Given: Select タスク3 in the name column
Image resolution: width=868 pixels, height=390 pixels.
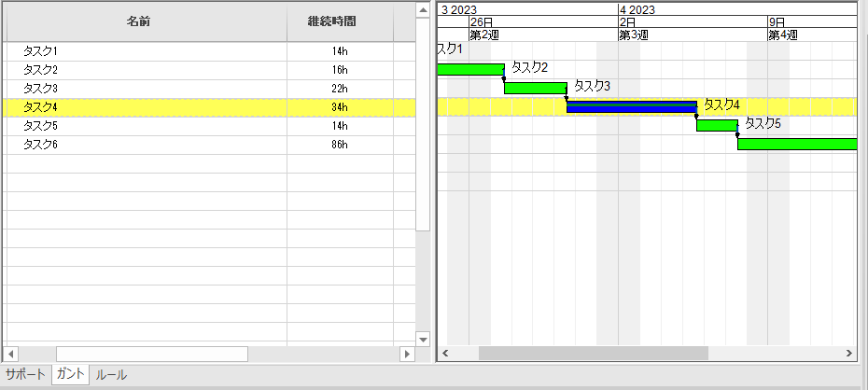Looking at the screenshot, I should [x=40, y=89].
